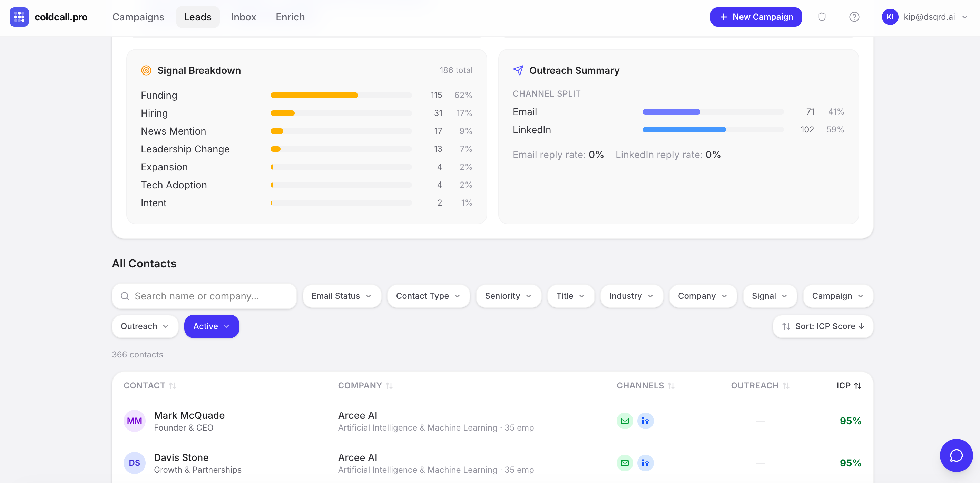Open the chat bubble widget
Viewport: 980px width, 483px height.
pos(955,455)
